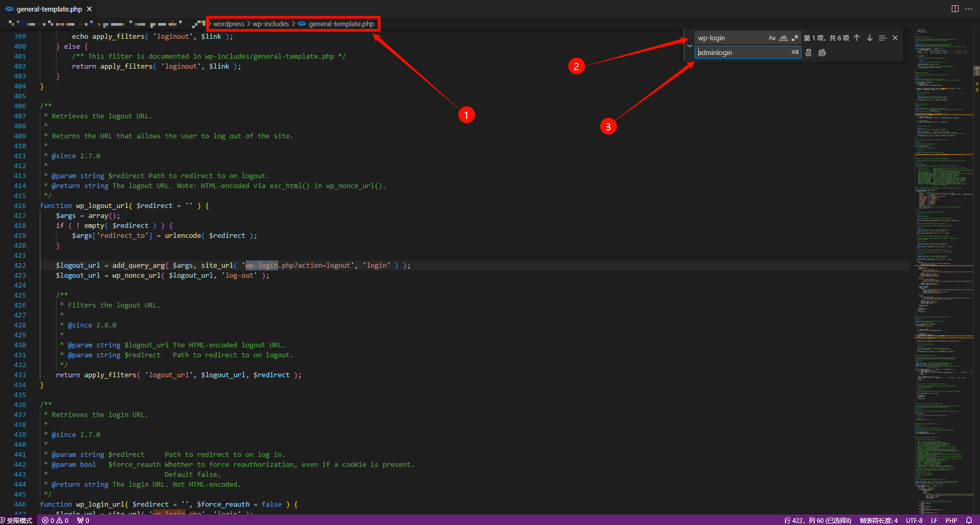Click the 'false' default value on line 446
Screen dimensions: 980x525
[x=271, y=504]
